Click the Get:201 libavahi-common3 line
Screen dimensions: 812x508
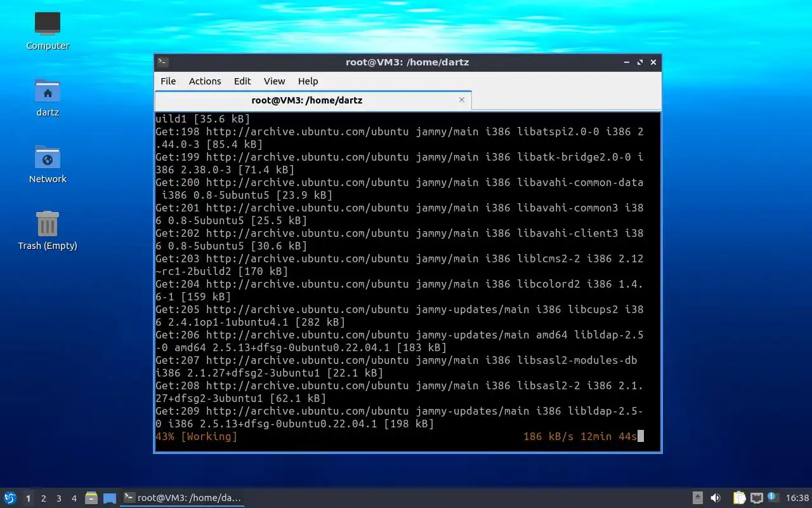point(400,214)
